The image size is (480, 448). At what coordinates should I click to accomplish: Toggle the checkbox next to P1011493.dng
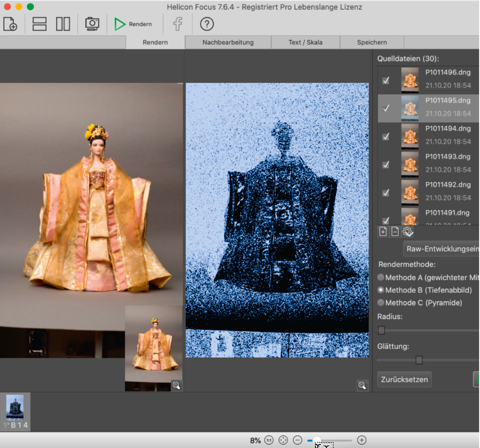pyautogui.click(x=386, y=165)
